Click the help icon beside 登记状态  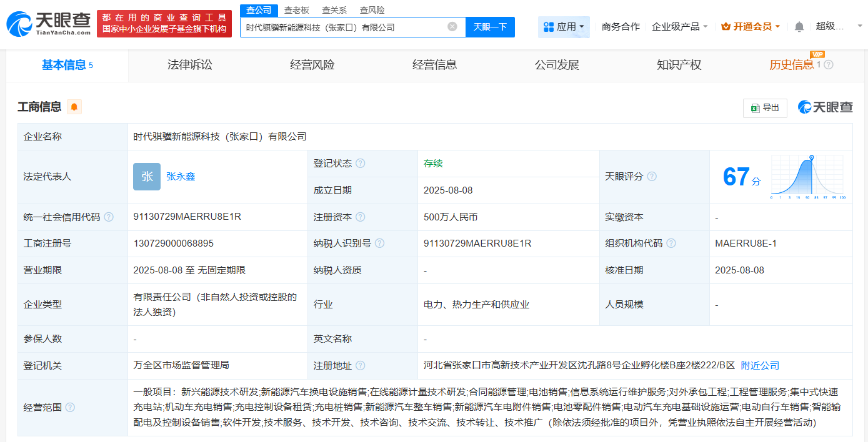click(x=361, y=163)
